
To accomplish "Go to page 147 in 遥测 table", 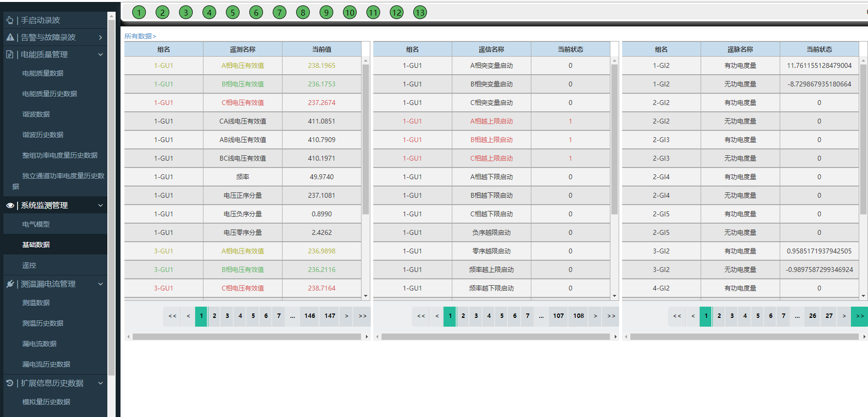I will coord(330,316).
